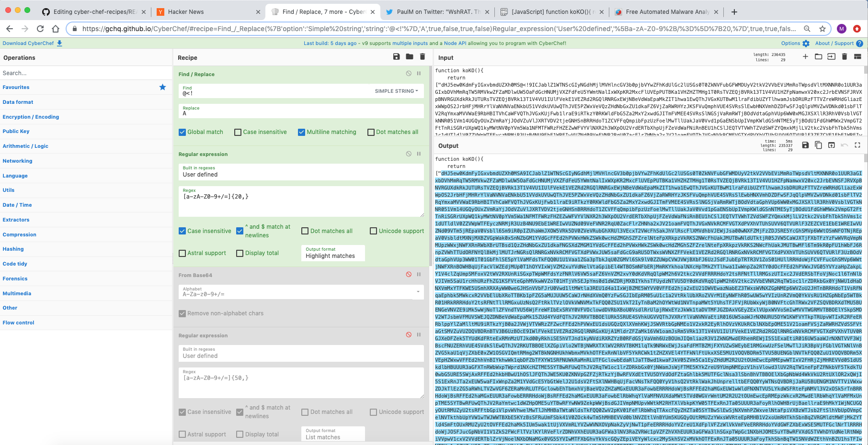Enable Case insensitive in Find / Replace
The image size is (868, 445).
click(x=238, y=132)
